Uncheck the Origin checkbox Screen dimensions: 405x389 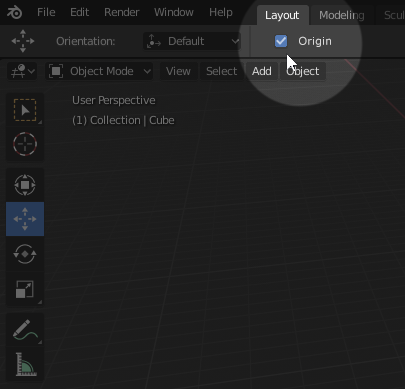281,41
